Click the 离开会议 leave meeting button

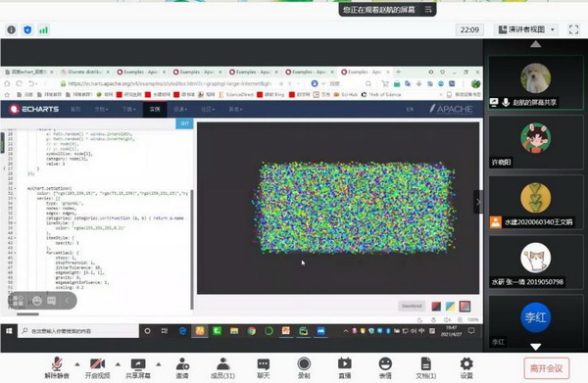pyautogui.click(x=547, y=368)
